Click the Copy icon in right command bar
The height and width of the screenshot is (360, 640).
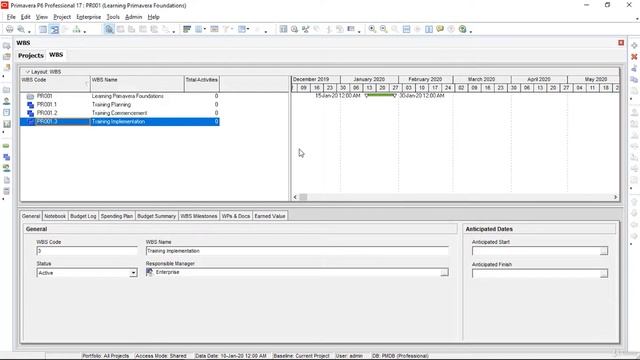[x=634, y=80]
